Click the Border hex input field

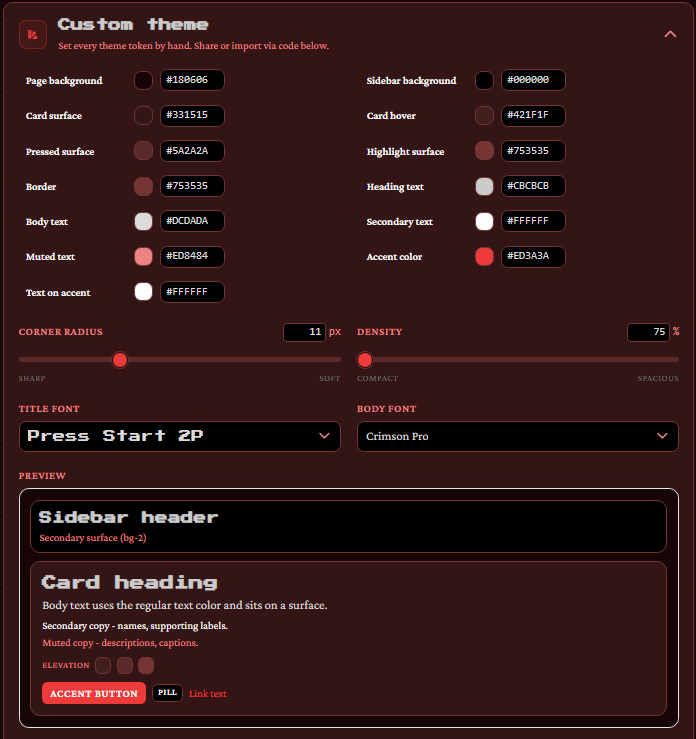pos(192,186)
